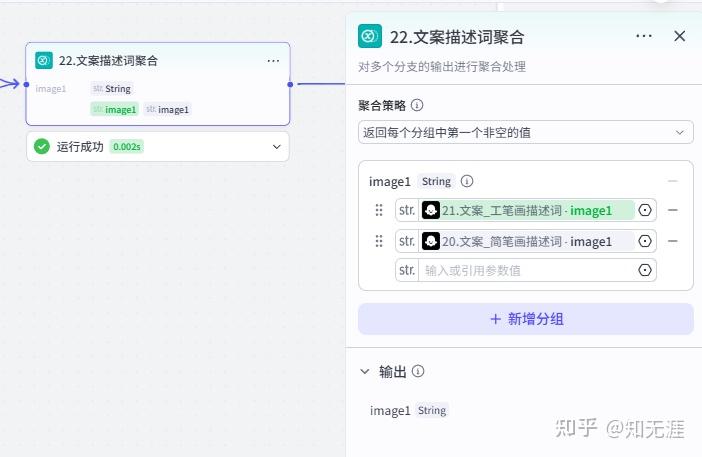
Task: Expand the 运行成功 result chevron
Action: [x=277, y=147]
